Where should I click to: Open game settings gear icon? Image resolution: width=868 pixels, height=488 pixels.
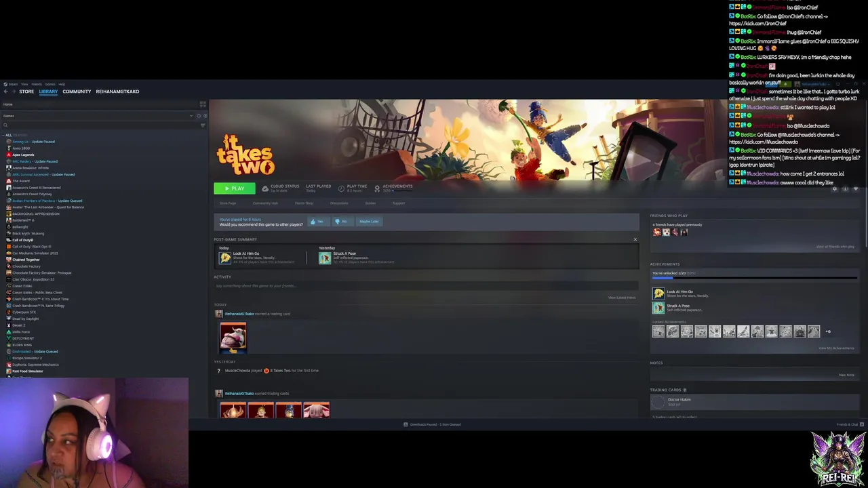pos(835,188)
